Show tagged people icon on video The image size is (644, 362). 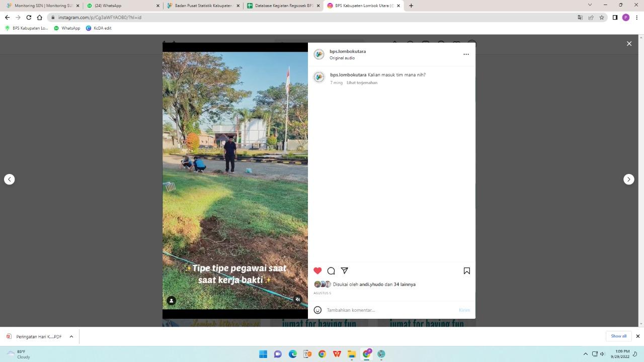tap(171, 300)
